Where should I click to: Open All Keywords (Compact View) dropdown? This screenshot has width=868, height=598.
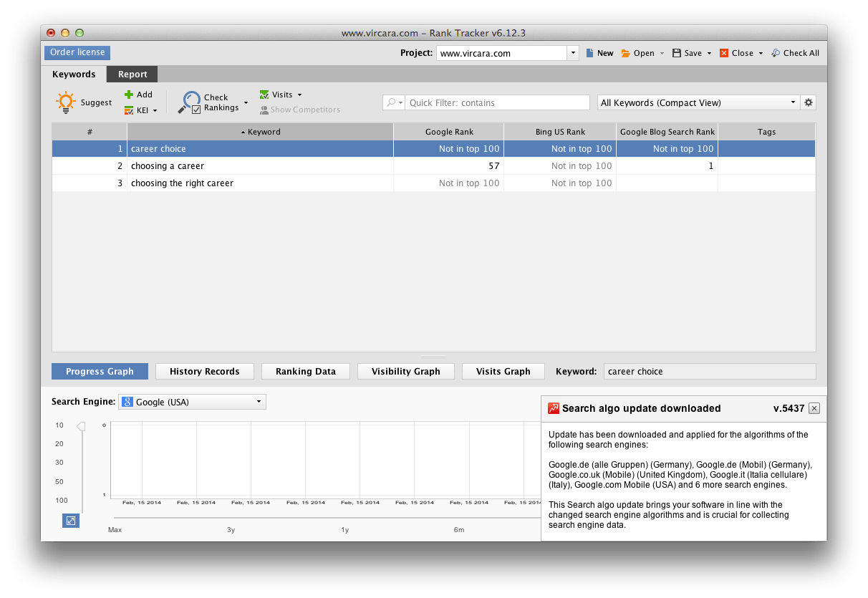click(698, 102)
